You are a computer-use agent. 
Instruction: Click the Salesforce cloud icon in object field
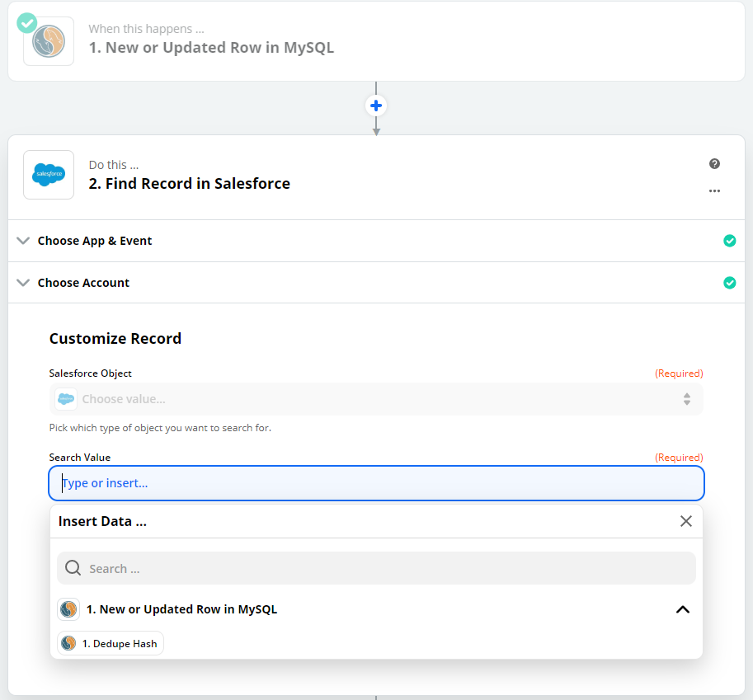[66, 399]
